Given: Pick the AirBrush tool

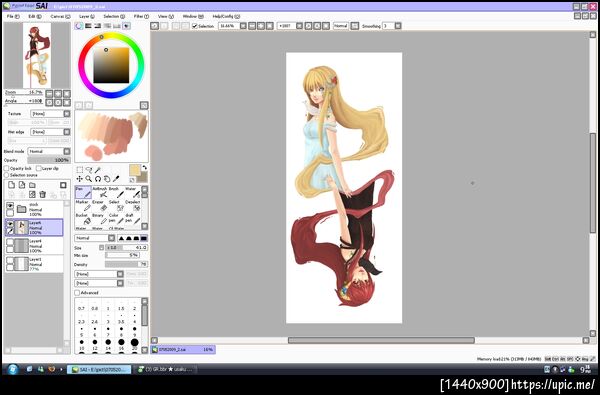Looking at the screenshot, I should coord(100,193).
